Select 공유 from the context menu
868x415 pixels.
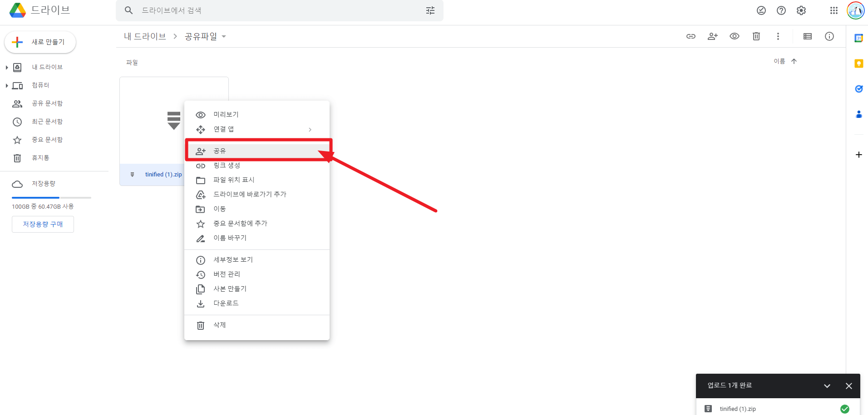pyautogui.click(x=219, y=151)
